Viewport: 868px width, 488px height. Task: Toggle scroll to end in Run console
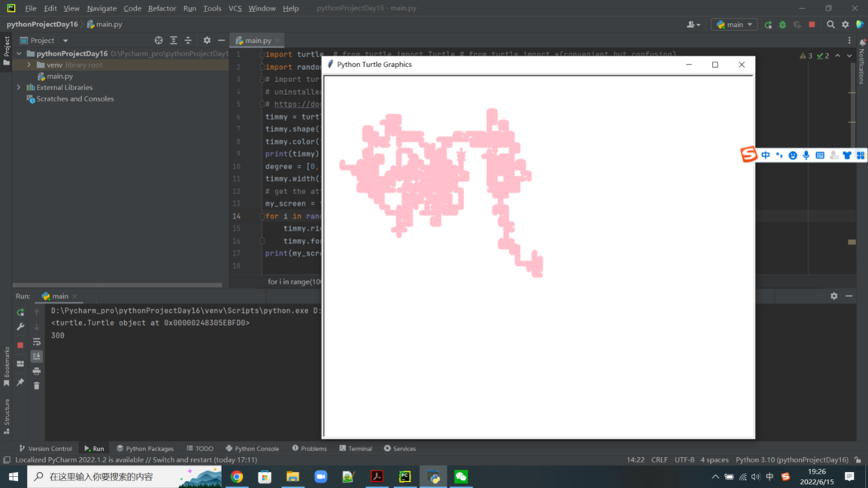coord(36,356)
